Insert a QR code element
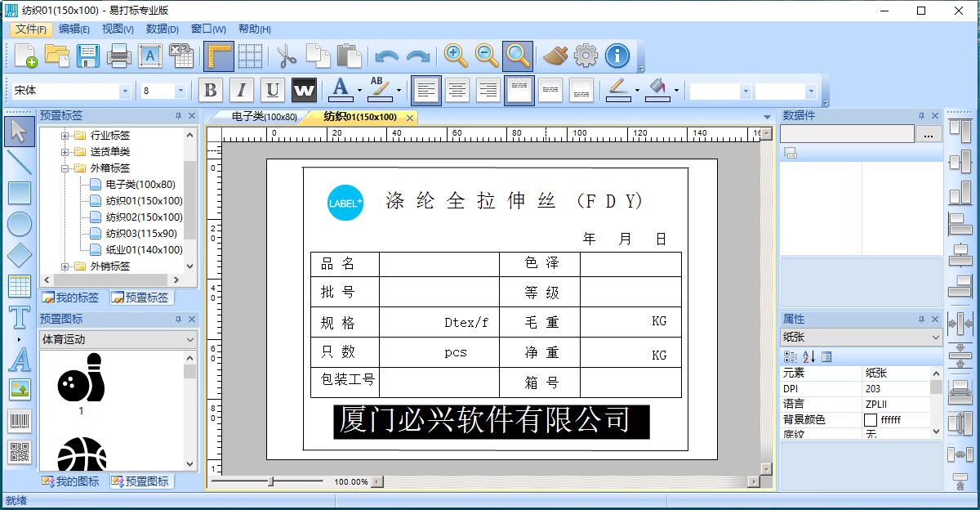The width and height of the screenshot is (980, 510). point(20,452)
